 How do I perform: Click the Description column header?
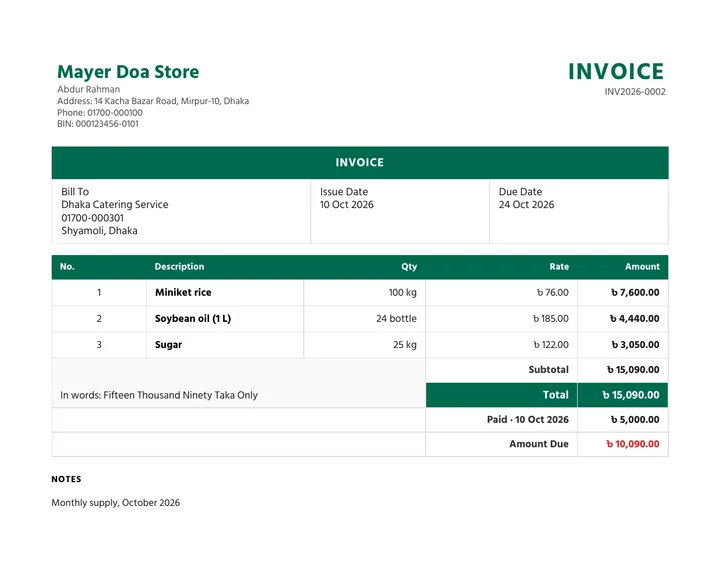pyautogui.click(x=179, y=266)
